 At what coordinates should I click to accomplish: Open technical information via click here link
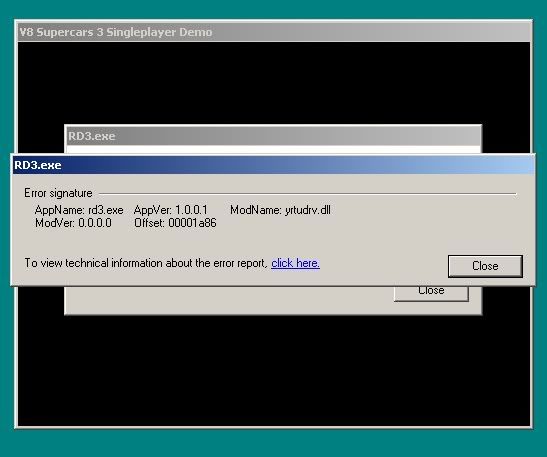(x=295, y=263)
